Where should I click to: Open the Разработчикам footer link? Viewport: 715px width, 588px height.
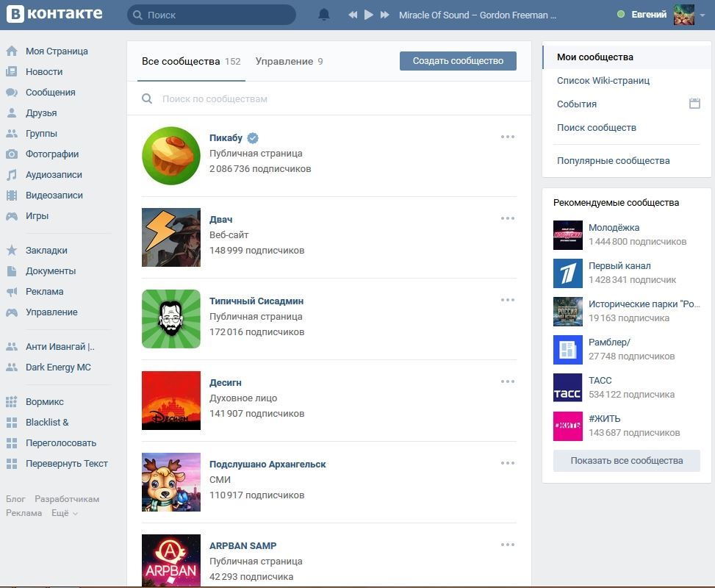67,499
